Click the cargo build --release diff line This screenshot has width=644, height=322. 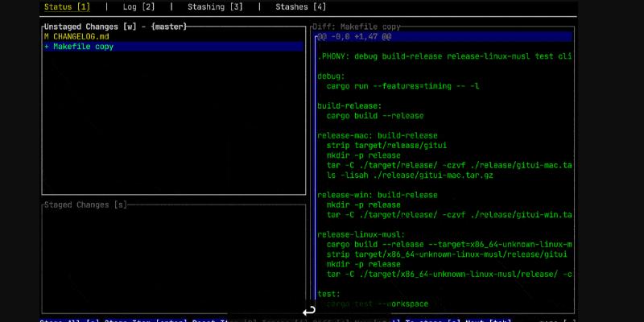click(375, 115)
